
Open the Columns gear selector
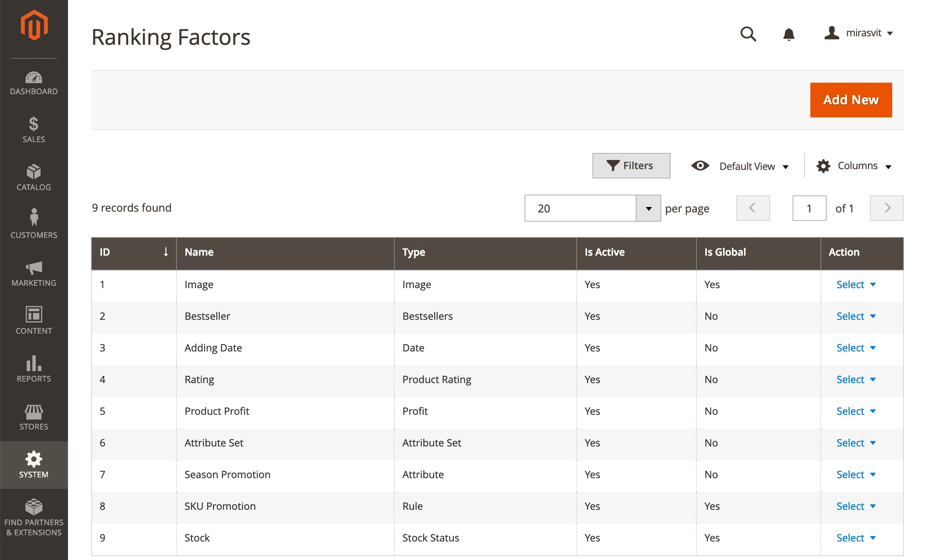[823, 166]
